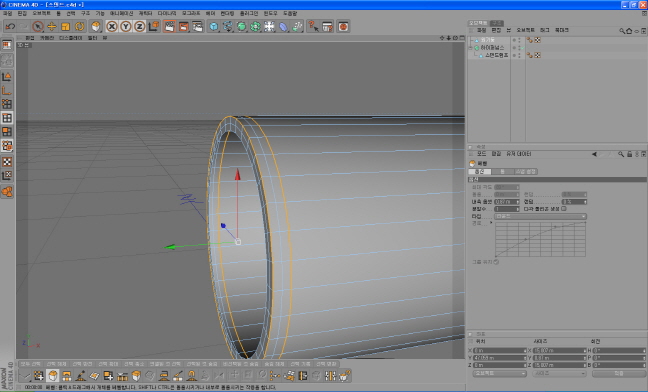Add a HyperNURBS generator from toolbar
Screen dimensions: 648x392
[x=241, y=26]
